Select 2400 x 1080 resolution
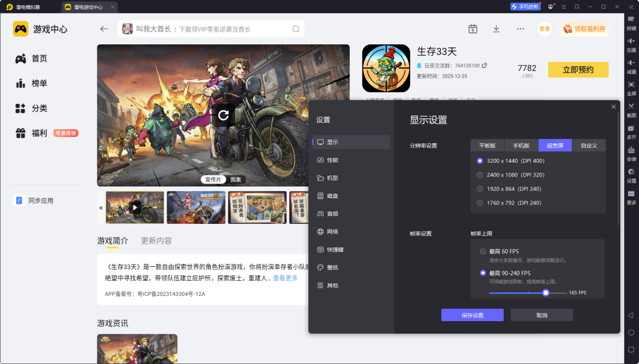 pyautogui.click(x=480, y=175)
